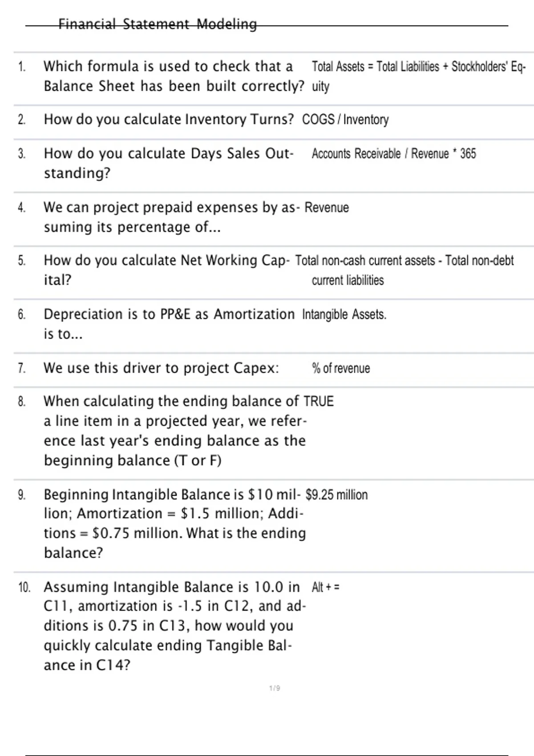Click the Net Working Capital question
The image size is (534, 756).
click(166, 270)
